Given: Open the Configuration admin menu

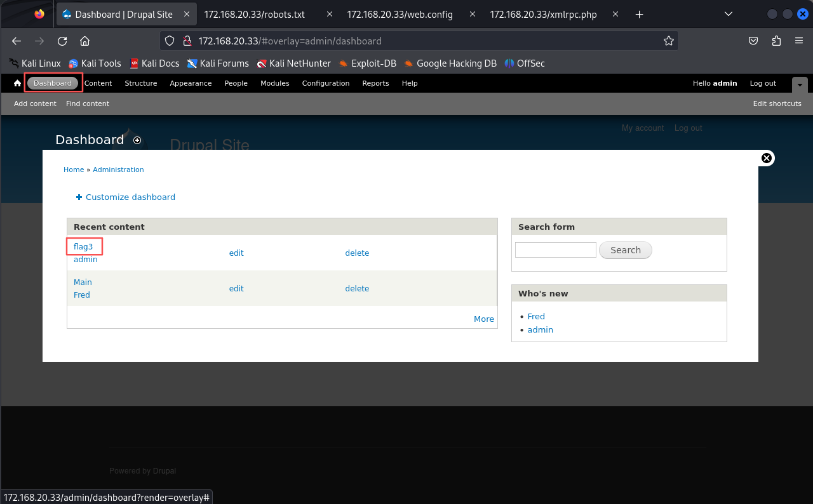Looking at the screenshot, I should [326, 83].
